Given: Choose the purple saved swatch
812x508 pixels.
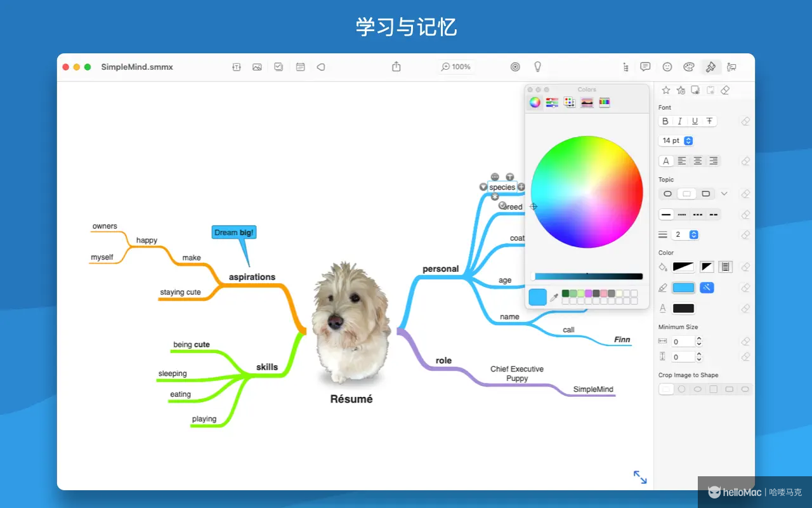Looking at the screenshot, I should (x=589, y=293).
